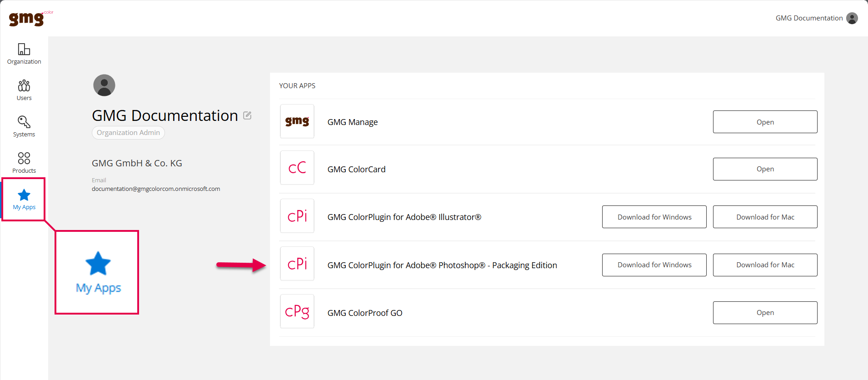Download Photoshop Packaging Edition plugin for Windows
868x380 pixels.
(654, 265)
